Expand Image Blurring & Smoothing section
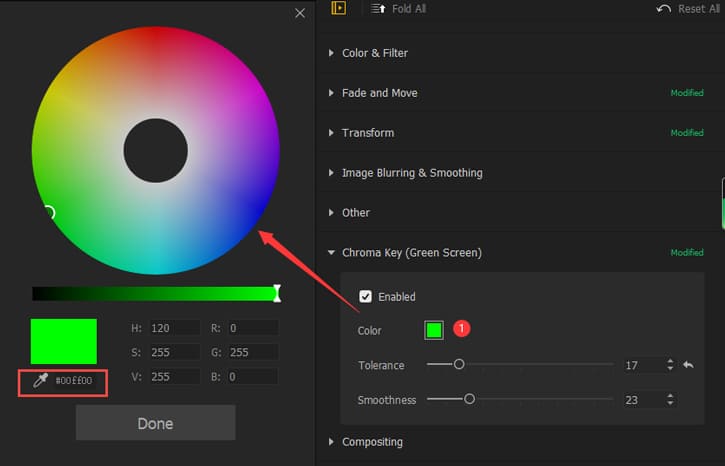725x466 pixels. click(332, 173)
